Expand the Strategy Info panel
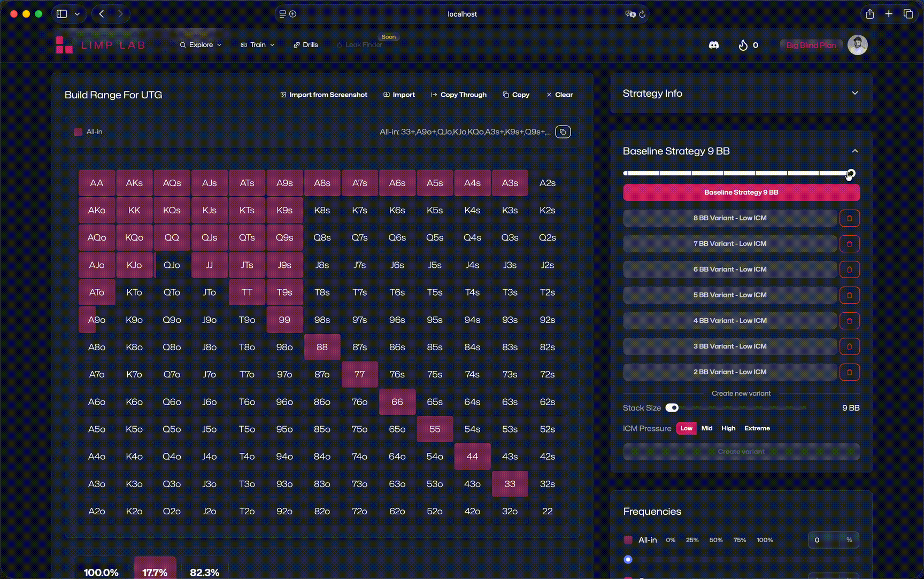The width and height of the screenshot is (924, 579). (x=854, y=94)
